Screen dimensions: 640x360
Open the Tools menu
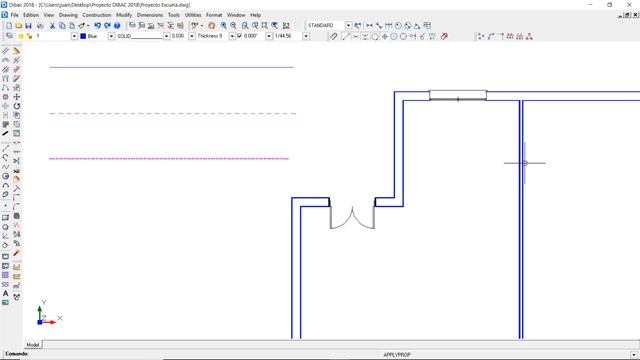173,15
